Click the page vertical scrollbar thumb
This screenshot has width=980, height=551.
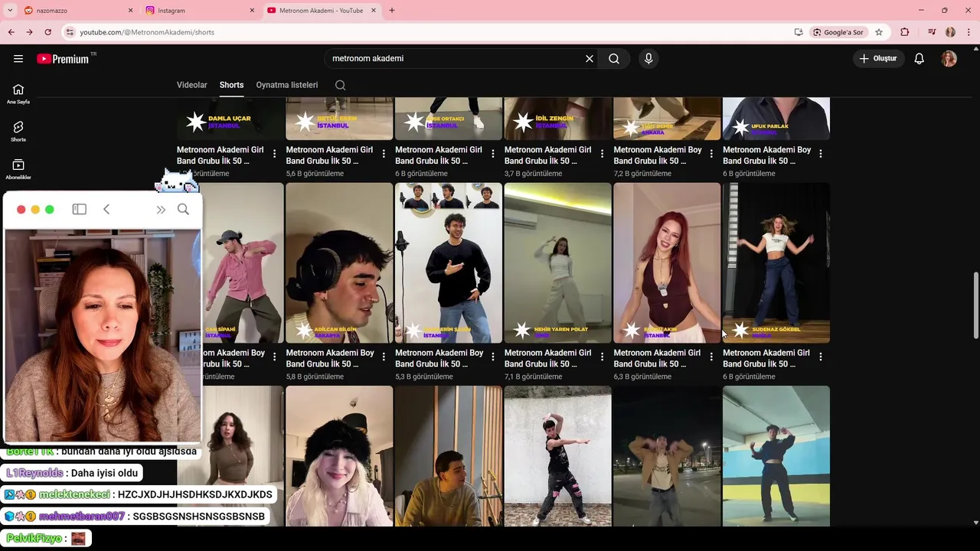[975, 305]
